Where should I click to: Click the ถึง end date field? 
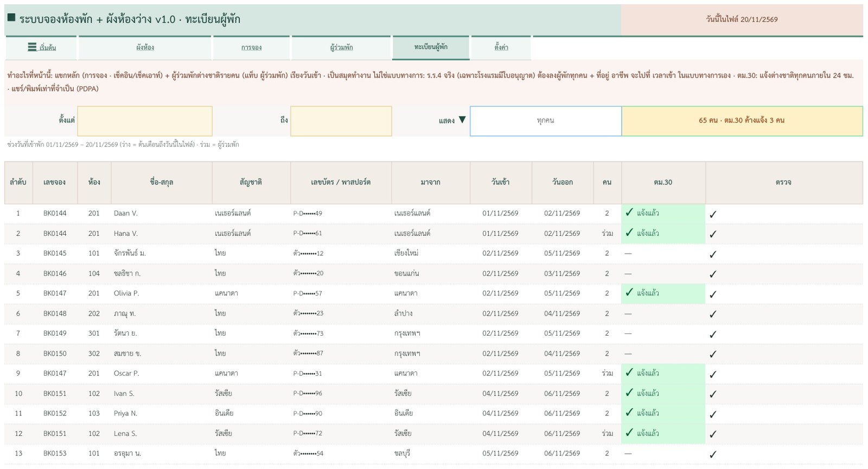click(341, 121)
